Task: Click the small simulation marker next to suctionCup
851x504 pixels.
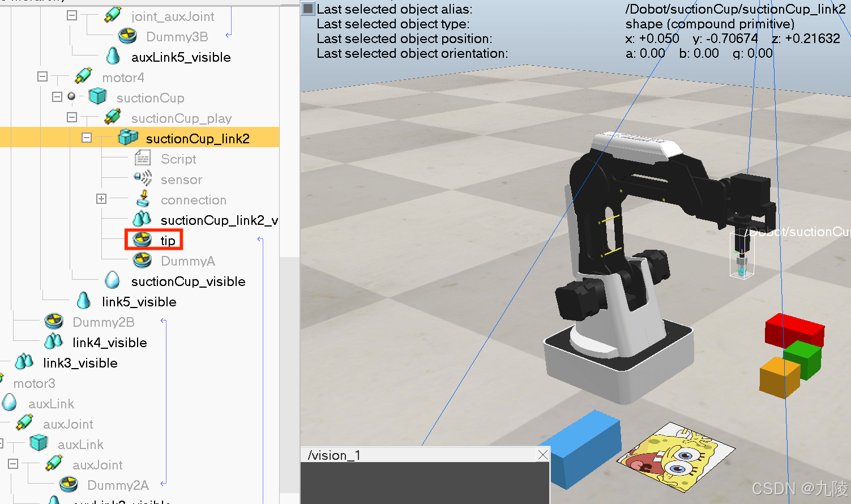Action: pos(71,96)
